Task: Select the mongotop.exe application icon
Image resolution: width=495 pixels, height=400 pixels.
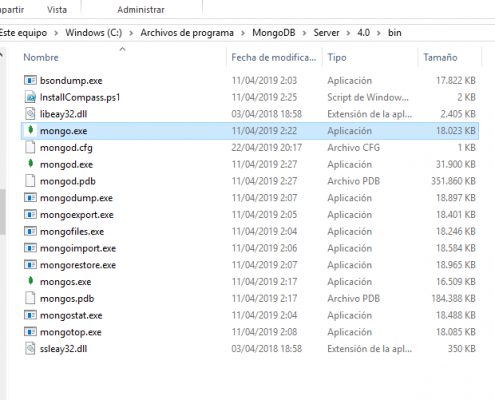Action: pyautogui.click(x=30, y=332)
